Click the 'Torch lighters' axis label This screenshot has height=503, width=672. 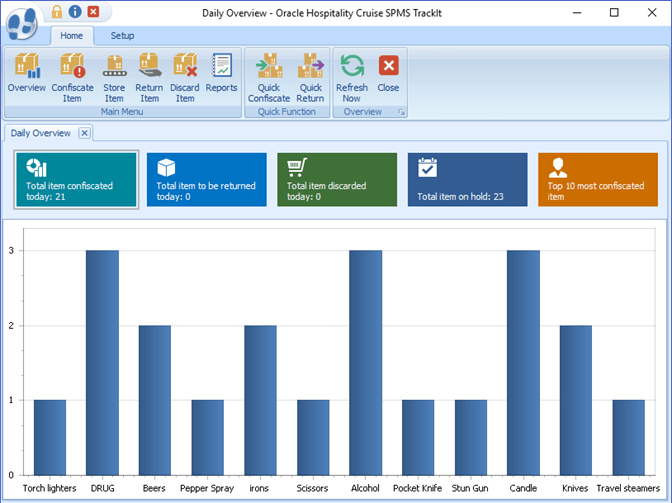coord(50,488)
